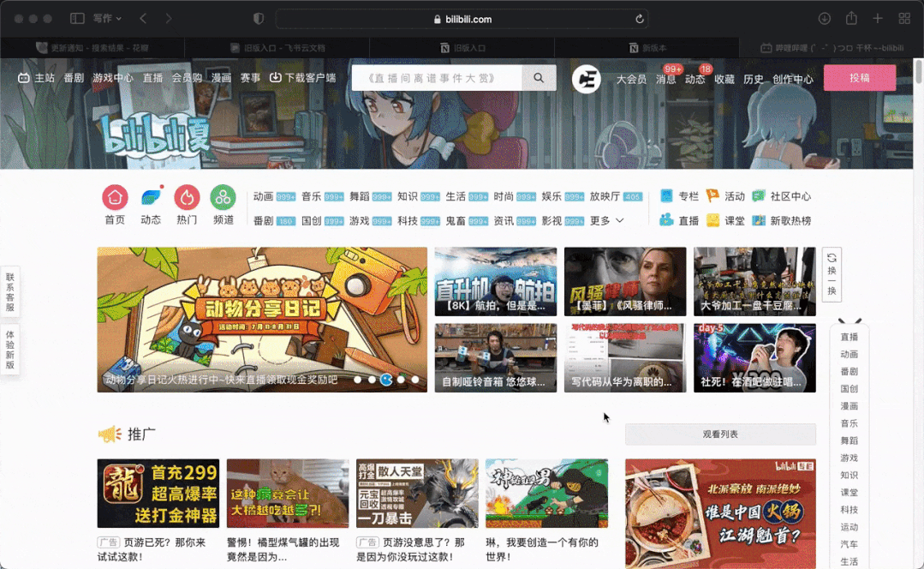Screen dimensions: 924x569
Task: Open Safari downloads icon
Action: point(825,19)
